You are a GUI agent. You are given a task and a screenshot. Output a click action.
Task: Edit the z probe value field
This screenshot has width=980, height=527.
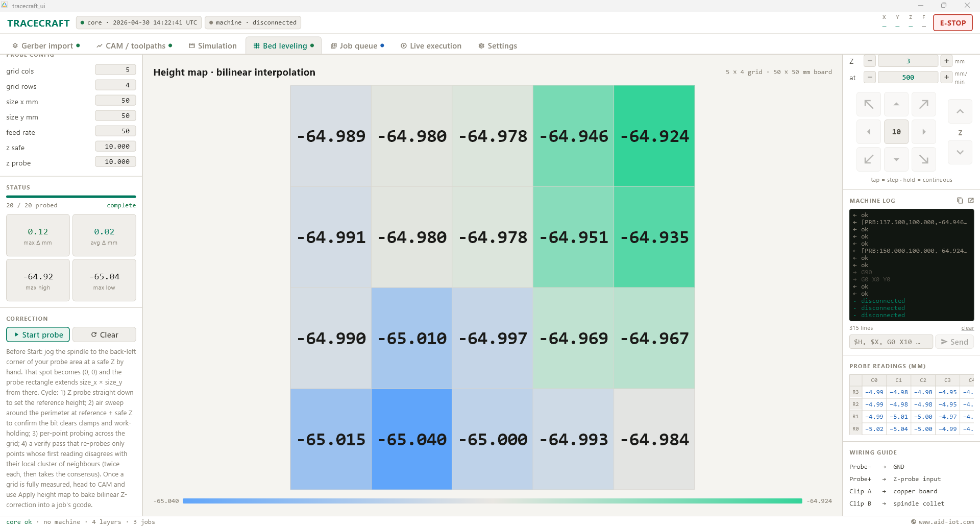click(115, 162)
